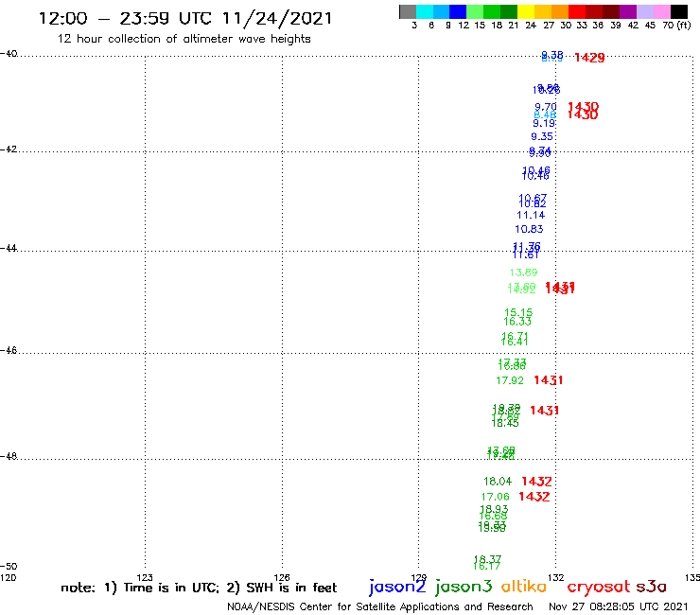This screenshot has height=615, width=700.
Task: Click the 126 longitude axis label
Action: tap(282, 577)
